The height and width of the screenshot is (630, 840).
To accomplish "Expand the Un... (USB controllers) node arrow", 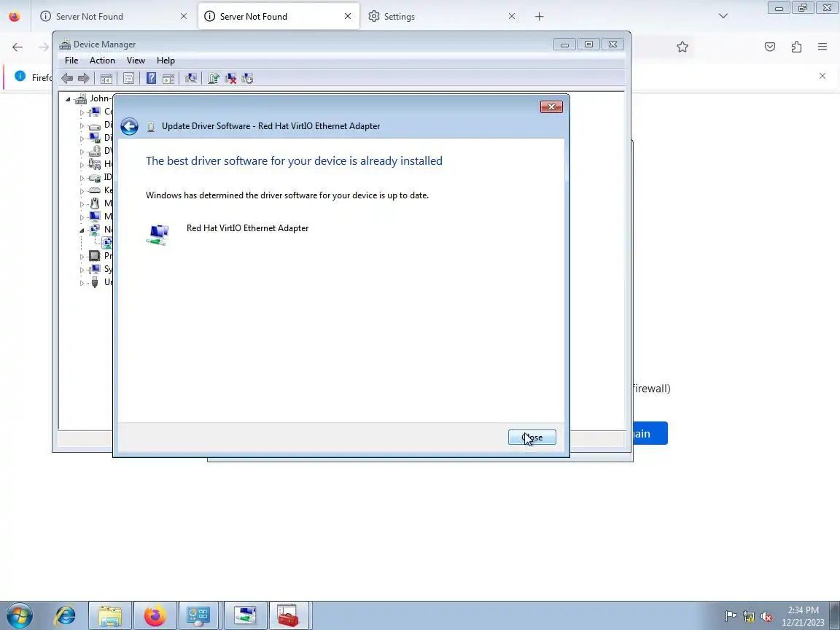I will (x=82, y=283).
